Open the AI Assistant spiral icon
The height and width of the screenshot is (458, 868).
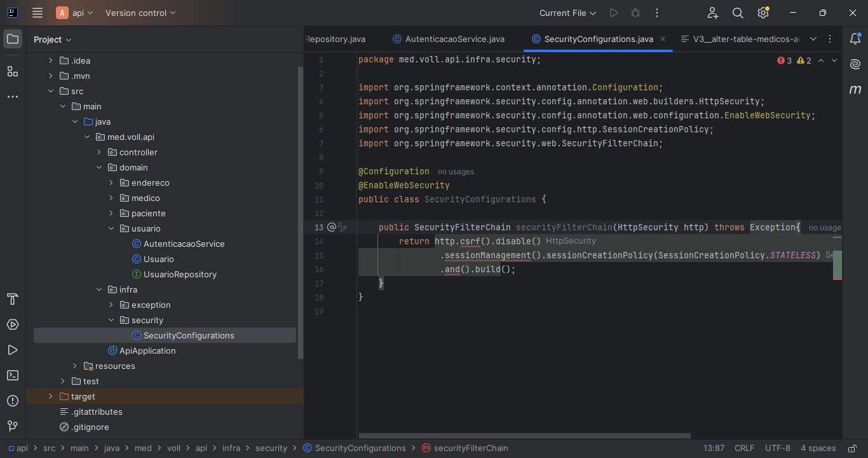855,64
